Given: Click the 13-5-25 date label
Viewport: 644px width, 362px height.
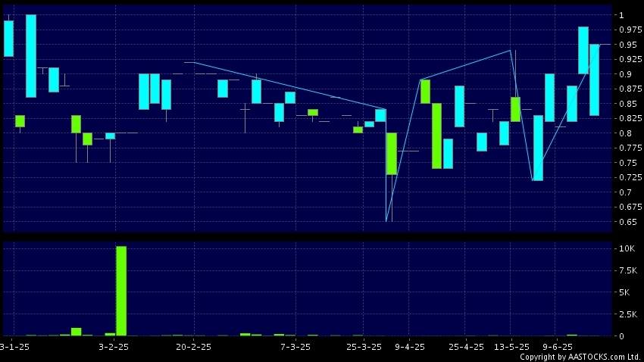Looking at the screenshot, I should (x=511, y=347).
